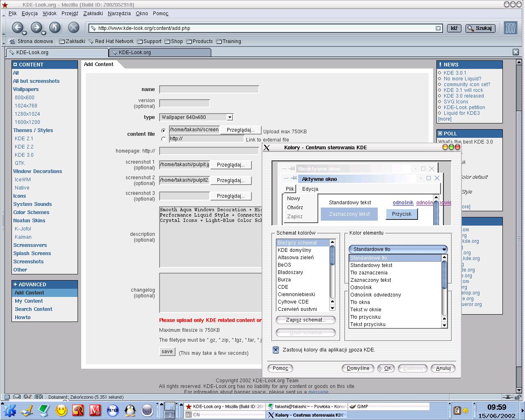Open the Narzędzia menu
This screenshot has width=525, height=420.
119,14
